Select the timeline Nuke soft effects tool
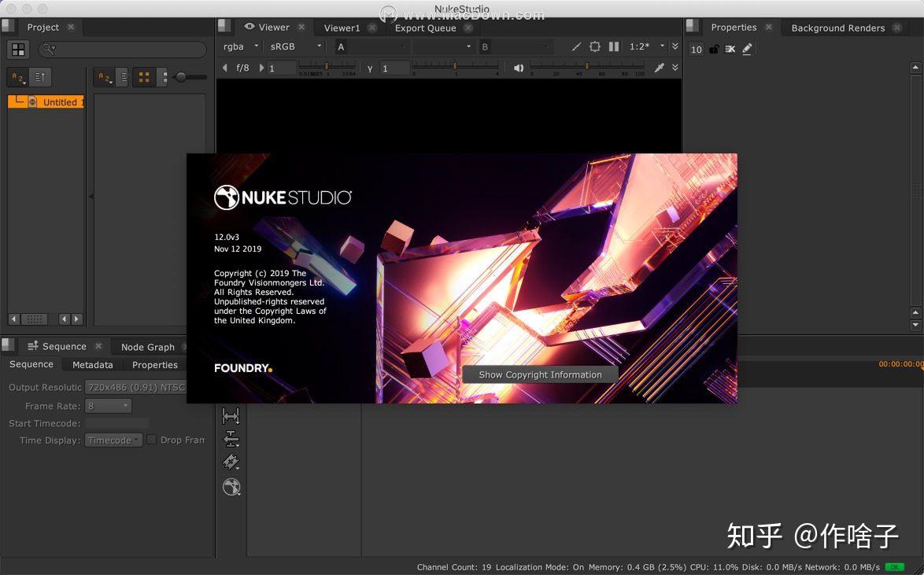Viewport: 924px width, 575px height. tap(231, 487)
